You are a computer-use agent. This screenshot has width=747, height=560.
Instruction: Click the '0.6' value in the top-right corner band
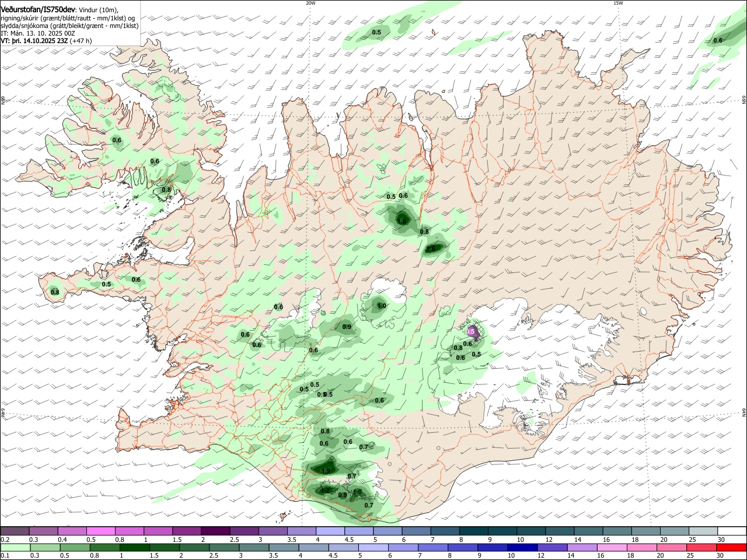point(718,40)
